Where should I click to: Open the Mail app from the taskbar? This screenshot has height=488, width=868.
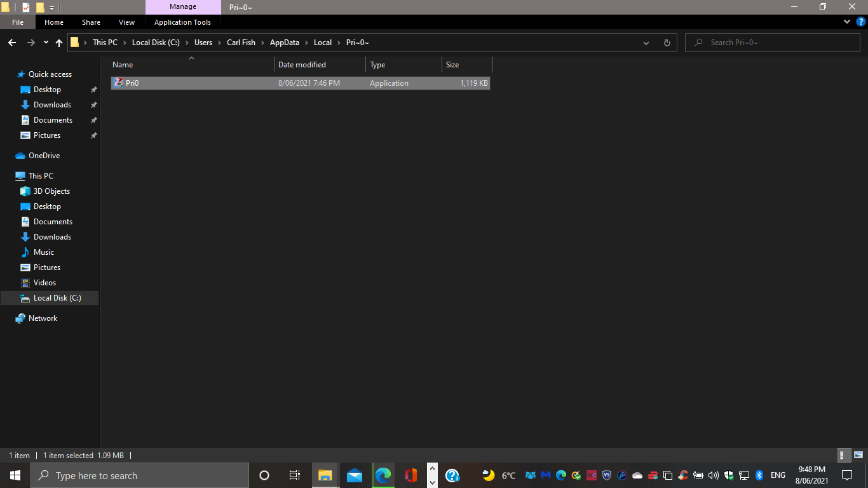click(355, 475)
